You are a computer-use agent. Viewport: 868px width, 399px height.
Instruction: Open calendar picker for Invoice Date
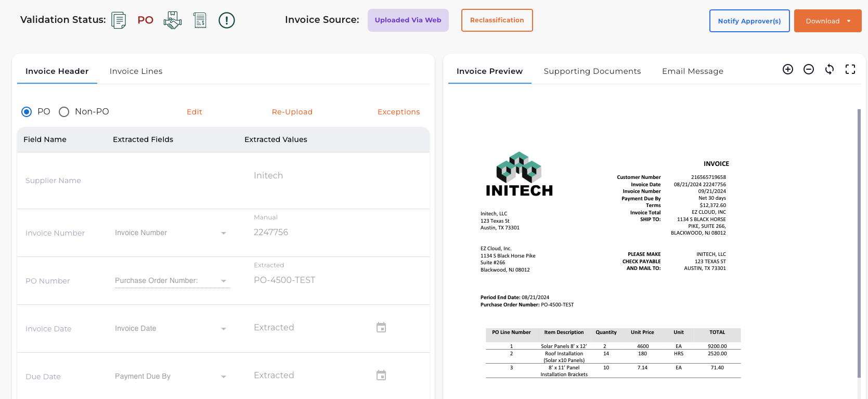(381, 327)
